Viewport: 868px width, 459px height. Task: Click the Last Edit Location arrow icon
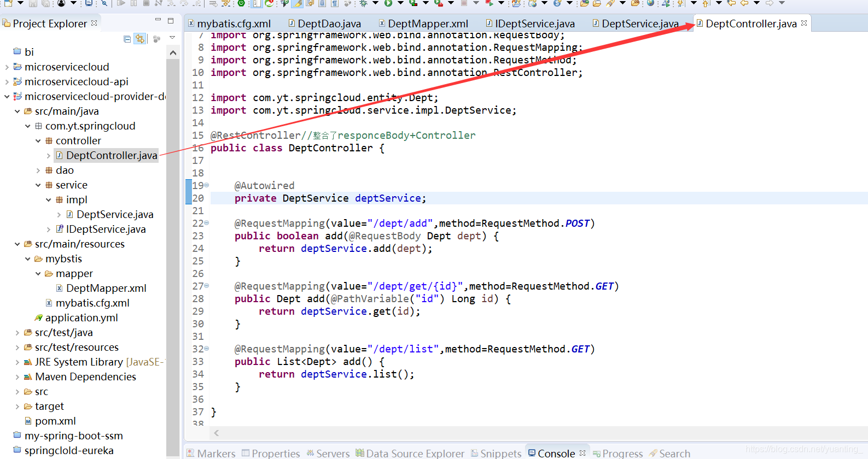tap(731, 3)
